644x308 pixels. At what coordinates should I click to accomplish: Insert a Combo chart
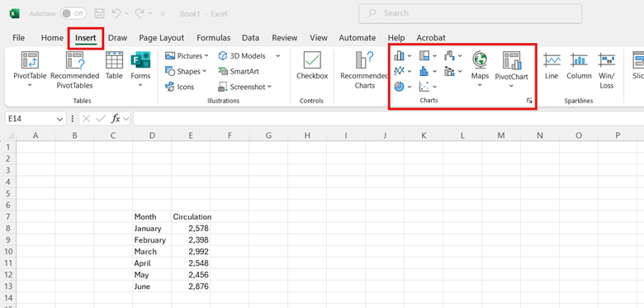449,72
